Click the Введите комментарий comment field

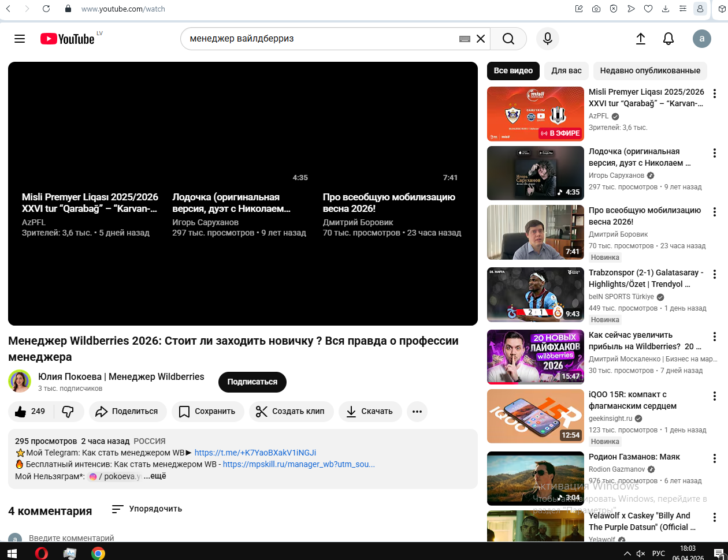click(x=72, y=538)
